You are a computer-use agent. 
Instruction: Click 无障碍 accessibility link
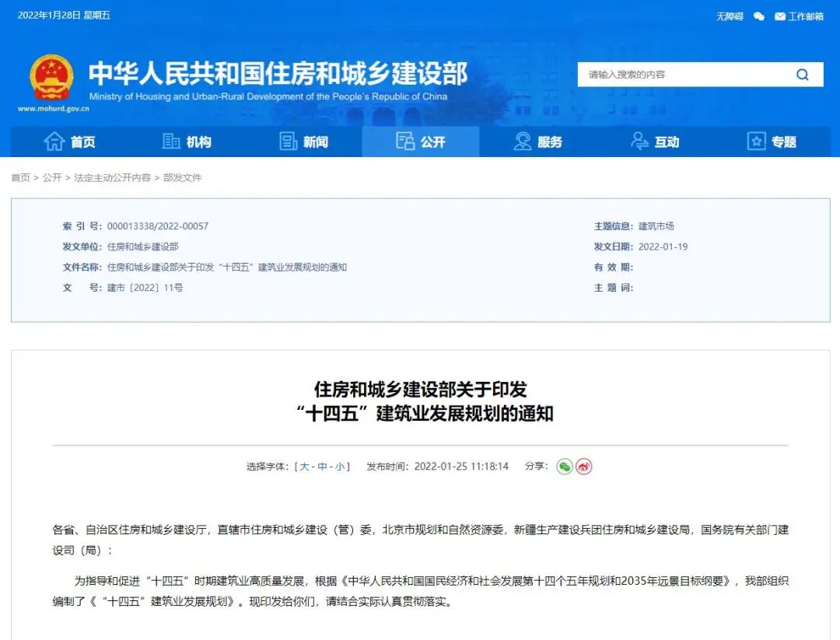pos(730,16)
